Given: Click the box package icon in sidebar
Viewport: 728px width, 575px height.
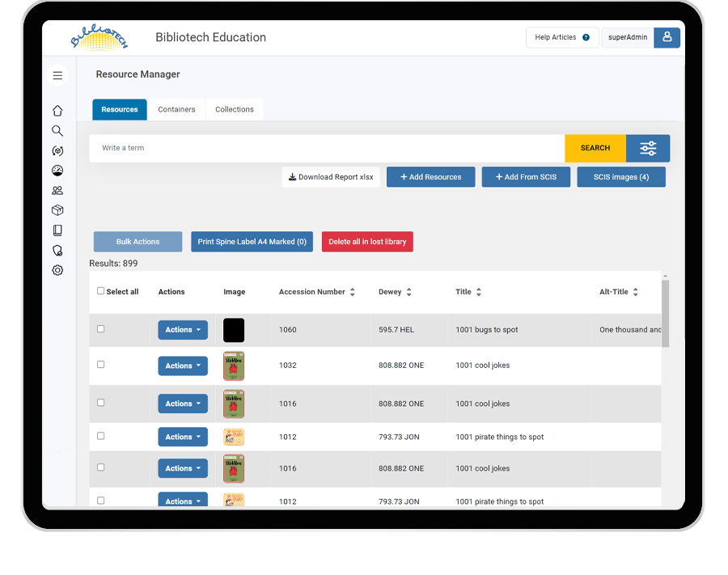Looking at the screenshot, I should (57, 210).
